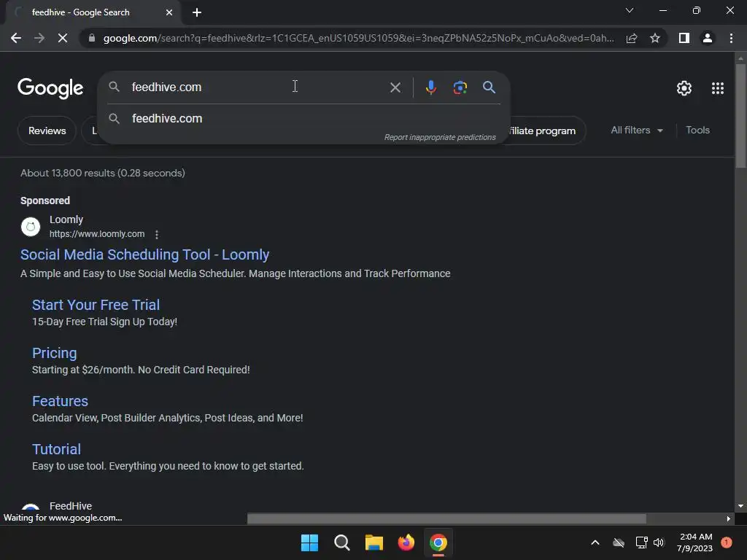This screenshot has width=747, height=560.
Task: Clear the search box text
Action: [395, 87]
